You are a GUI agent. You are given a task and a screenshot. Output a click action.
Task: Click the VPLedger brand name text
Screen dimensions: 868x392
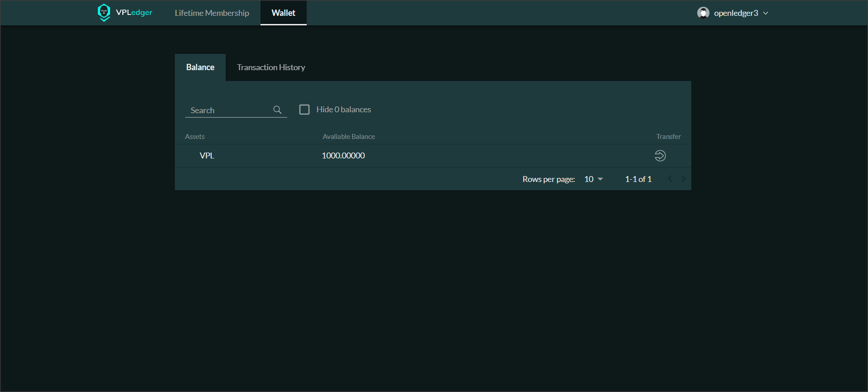pos(134,13)
